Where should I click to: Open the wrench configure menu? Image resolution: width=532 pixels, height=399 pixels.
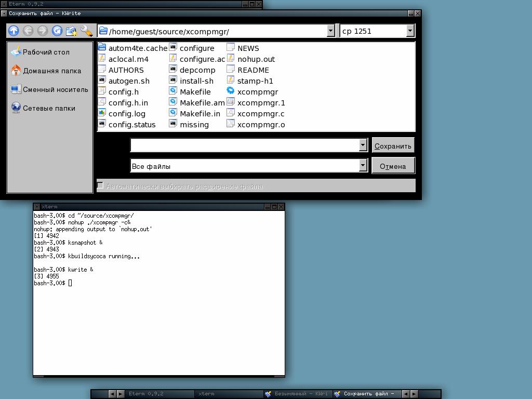click(x=86, y=31)
